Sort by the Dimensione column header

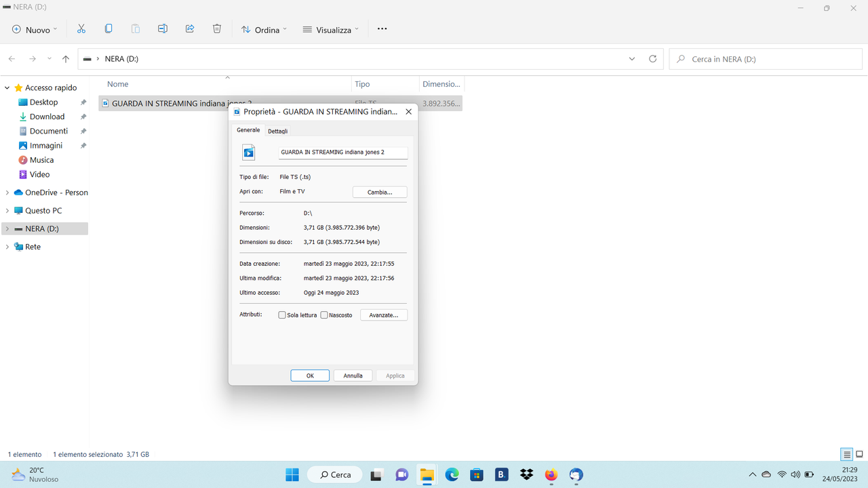coord(441,84)
